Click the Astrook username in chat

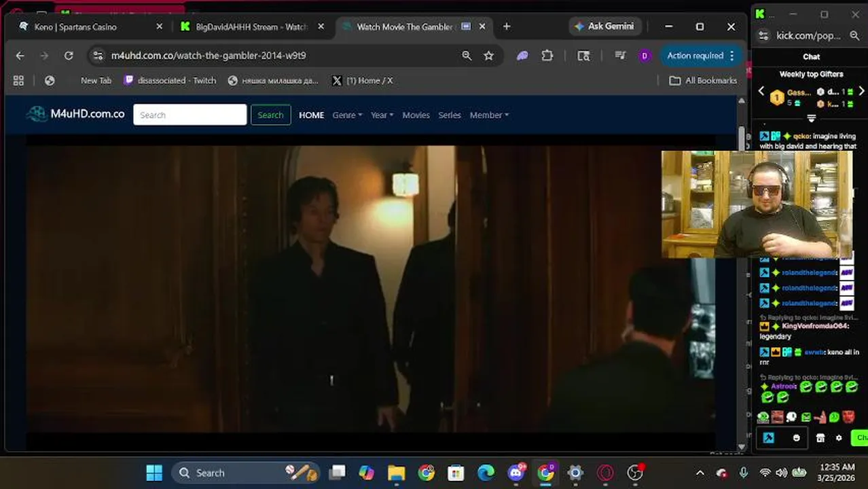click(x=783, y=386)
